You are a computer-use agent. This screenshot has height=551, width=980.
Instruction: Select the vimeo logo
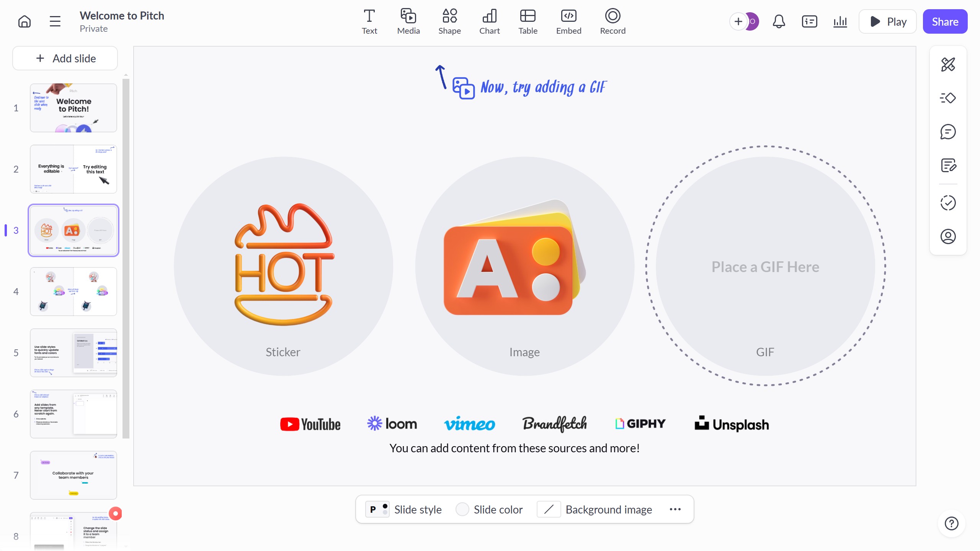(x=469, y=424)
